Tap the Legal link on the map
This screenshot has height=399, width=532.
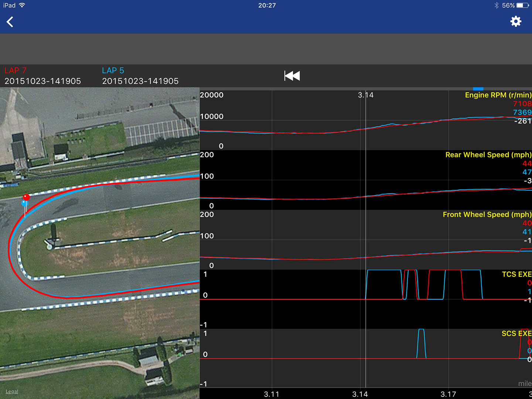12,392
